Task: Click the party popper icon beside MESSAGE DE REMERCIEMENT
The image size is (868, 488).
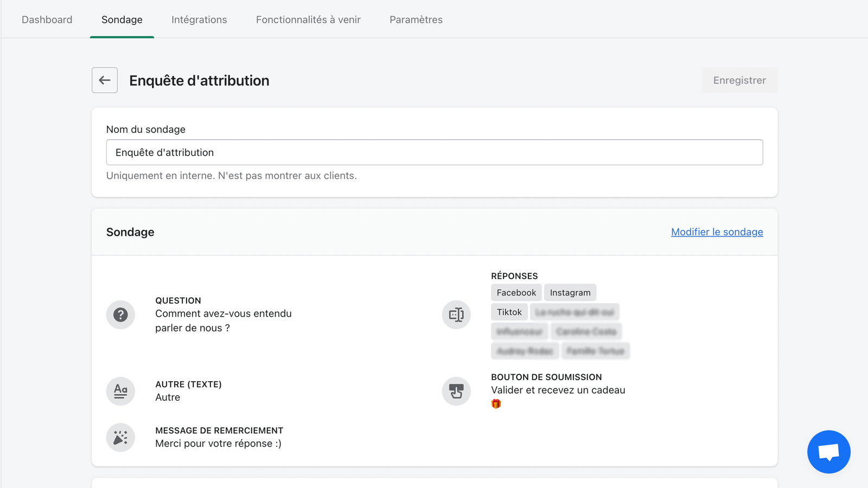Action: [120, 438]
